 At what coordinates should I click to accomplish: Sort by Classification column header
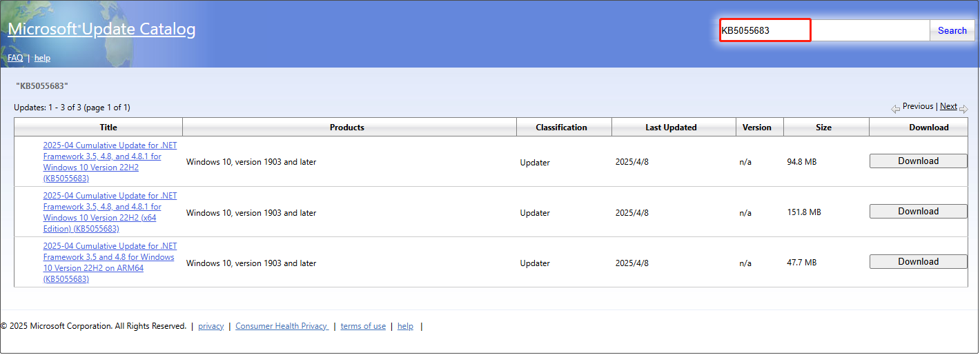[561, 128]
